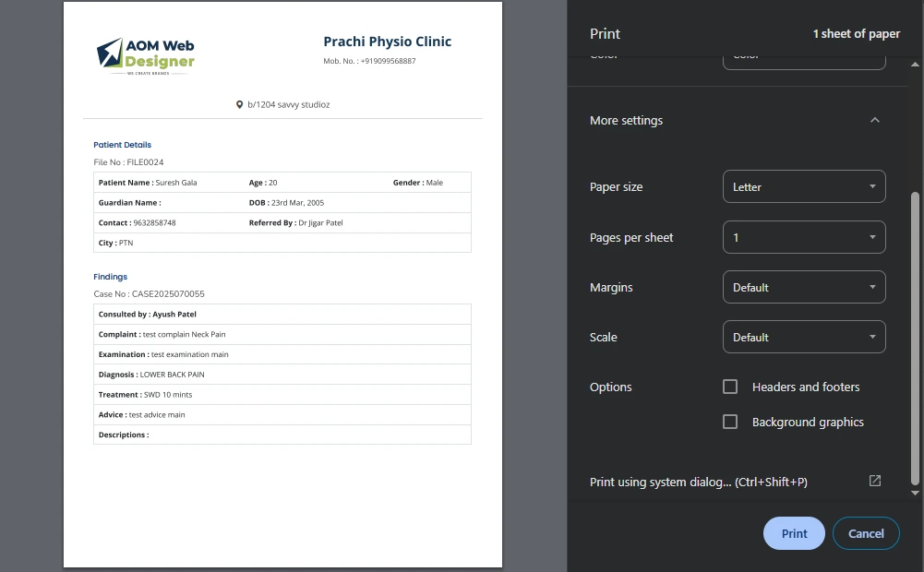Toggle the Background graphics checkbox
924x572 pixels.
[730, 422]
